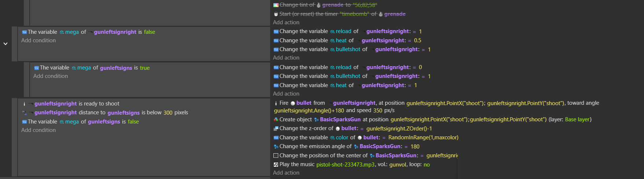Click the music icon of pistol-shot action
The image size is (644, 179).
coord(276,164)
